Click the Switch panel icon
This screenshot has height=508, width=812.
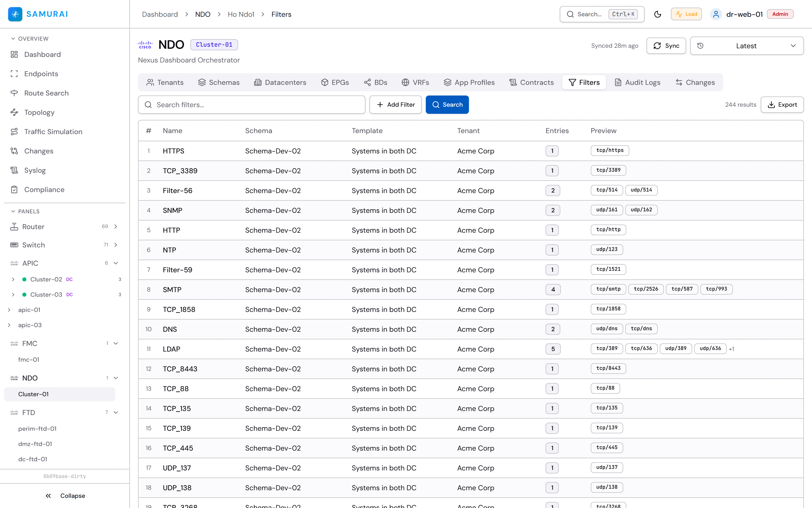[x=14, y=245]
